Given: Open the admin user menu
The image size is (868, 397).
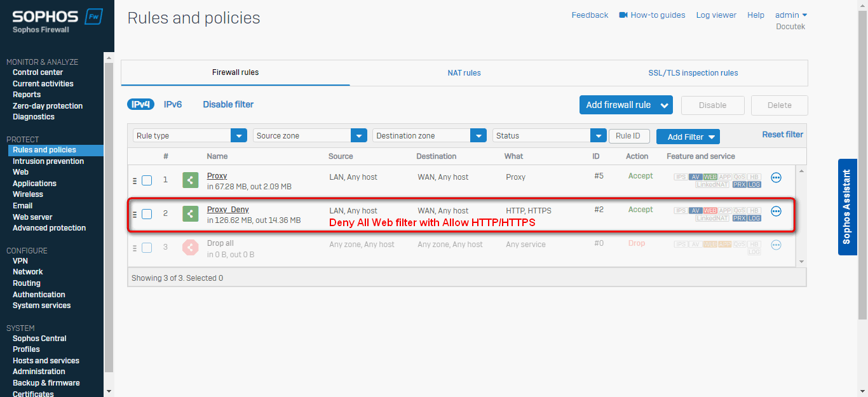Looking at the screenshot, I should pyautogui.click(x=791, y=15).
